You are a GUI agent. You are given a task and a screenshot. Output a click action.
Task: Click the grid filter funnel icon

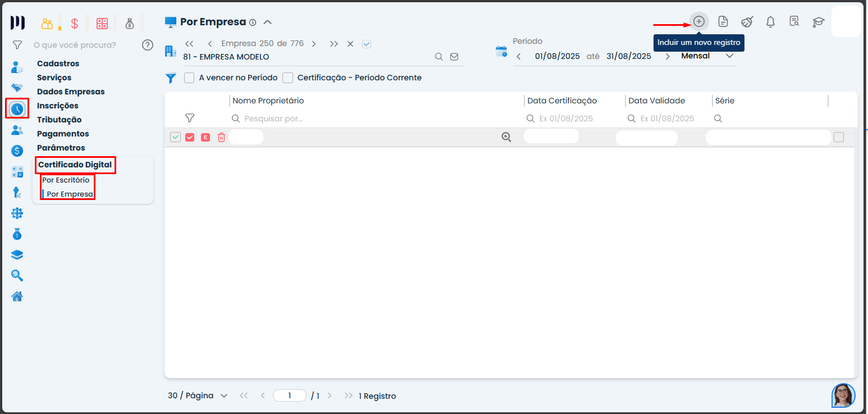pyautogui.click(x=190, y=118)
